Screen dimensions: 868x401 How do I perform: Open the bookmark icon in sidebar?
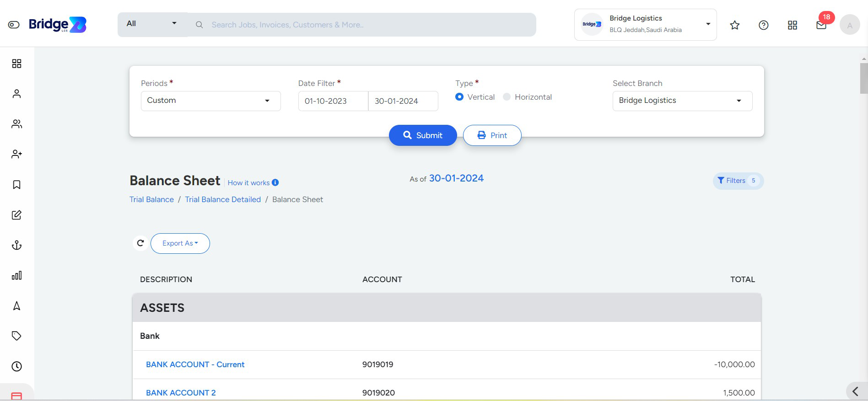[x=16, y=185]
